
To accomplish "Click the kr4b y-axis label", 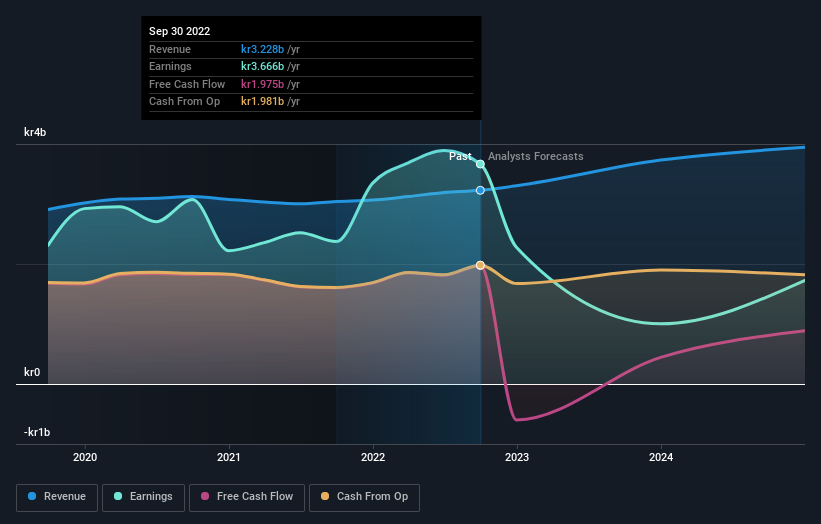I will click(x=35, y=132).
